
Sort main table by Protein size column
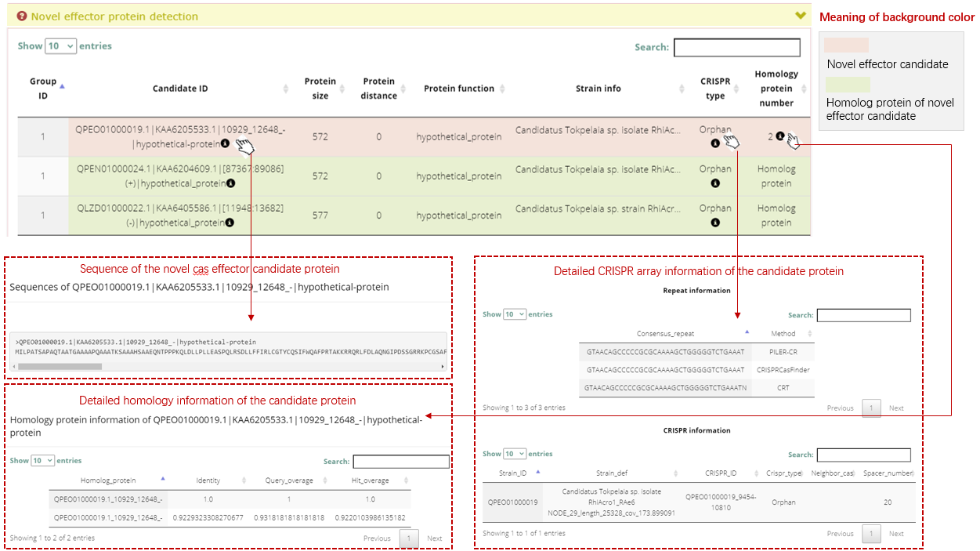(x=320, y=89)
